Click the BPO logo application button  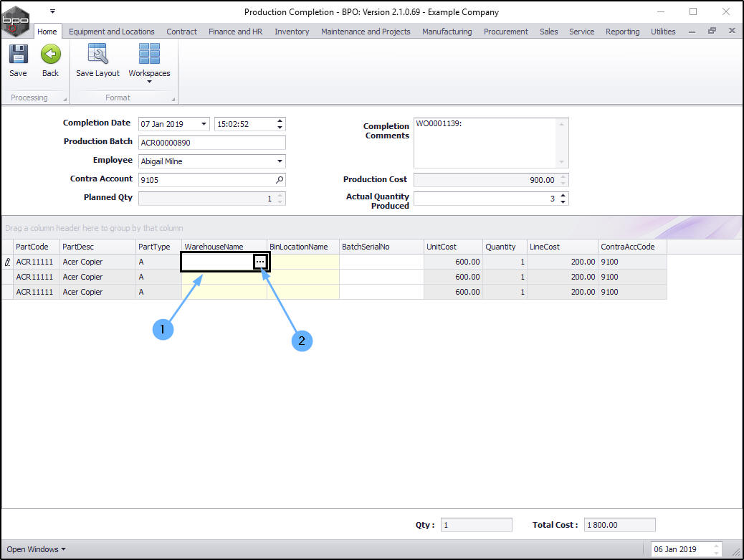click(x=15, y=20)
